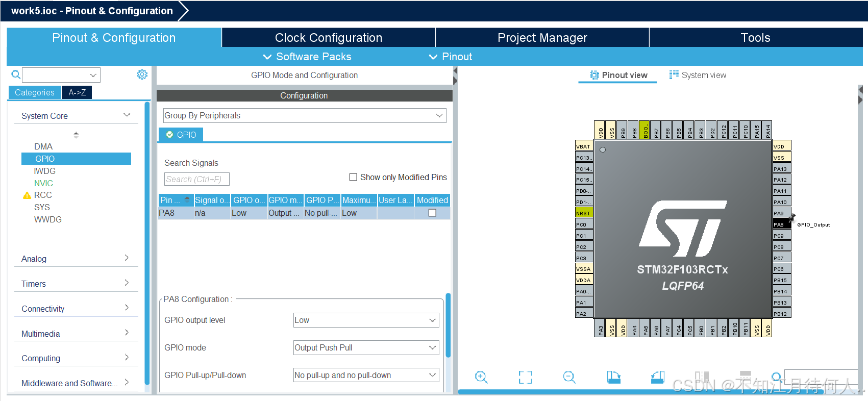Select the Categories tab
Image resolution: width=868 pixels, height=401 pixels.
click(35, 92)
